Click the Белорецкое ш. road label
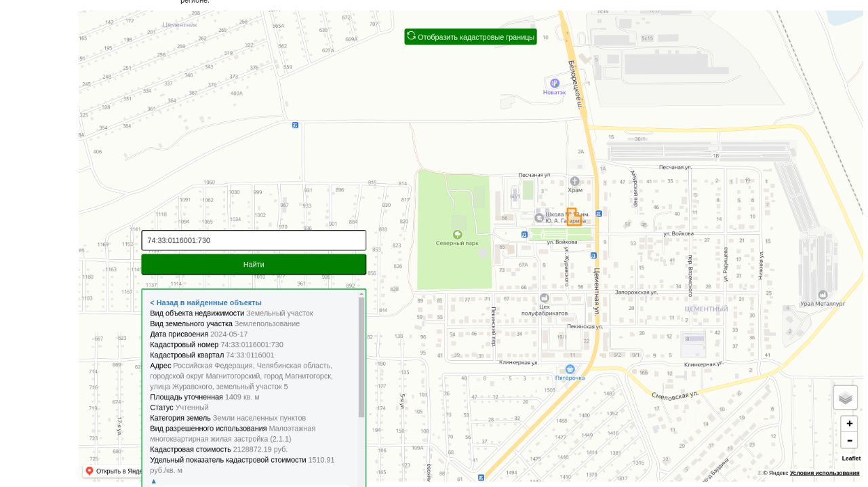 tap(575, 84)
